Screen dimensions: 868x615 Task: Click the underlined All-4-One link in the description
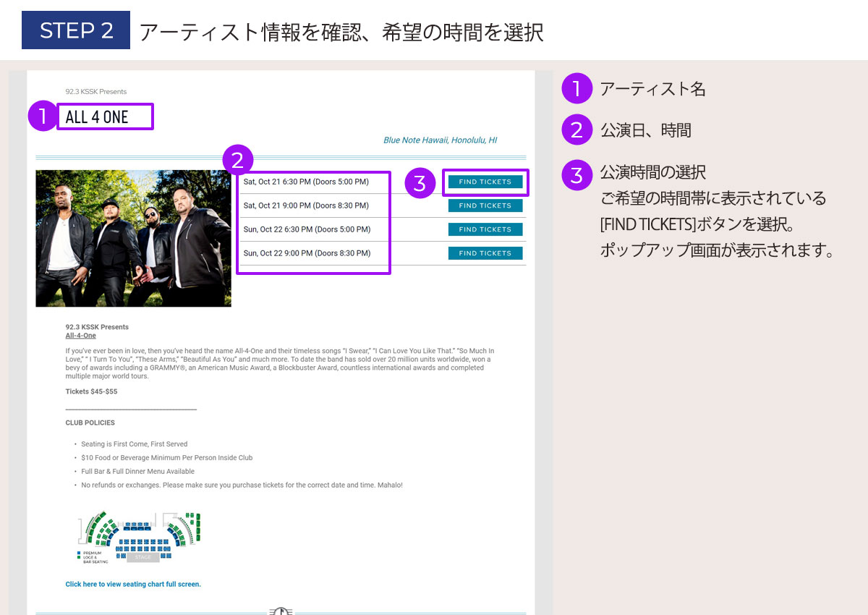[80, 336]
